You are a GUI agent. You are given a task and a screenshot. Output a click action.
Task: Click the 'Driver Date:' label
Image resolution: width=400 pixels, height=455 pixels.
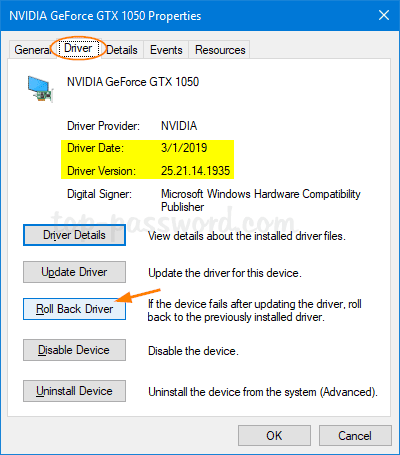[95, 148]
